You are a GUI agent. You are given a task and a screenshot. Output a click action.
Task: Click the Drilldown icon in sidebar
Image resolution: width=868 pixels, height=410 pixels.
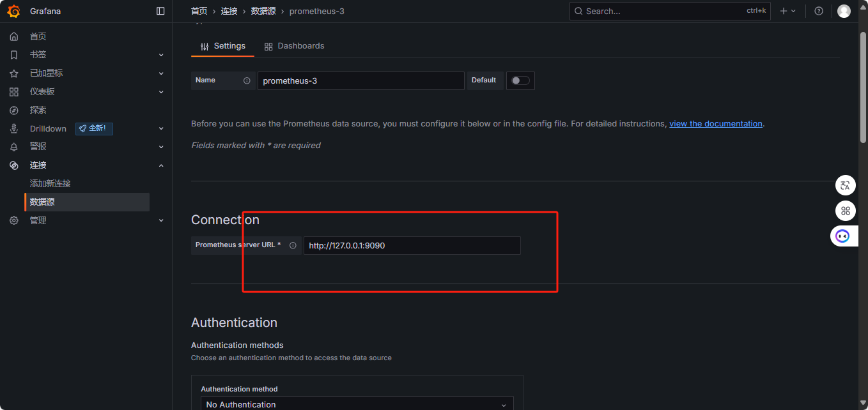(x=14, y=128)
